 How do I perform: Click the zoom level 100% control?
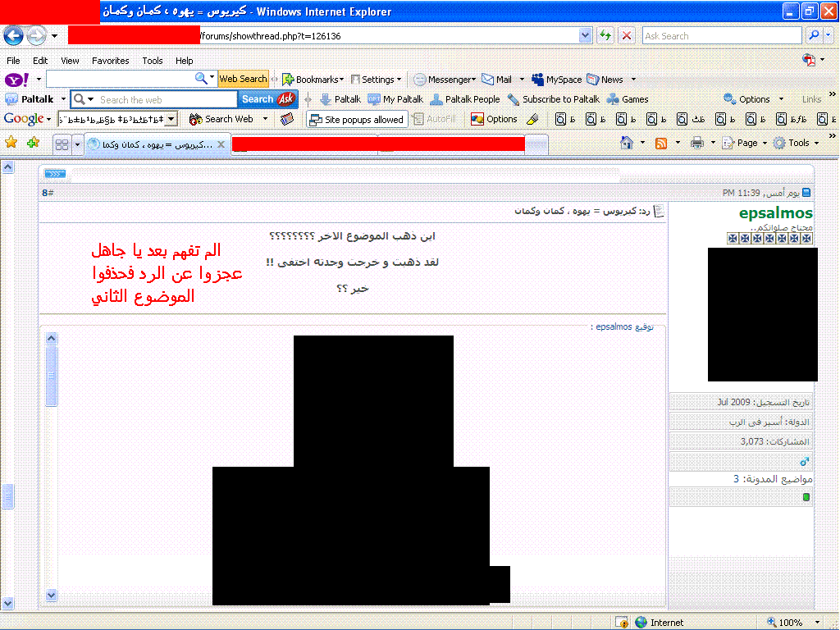pos(790,623)
